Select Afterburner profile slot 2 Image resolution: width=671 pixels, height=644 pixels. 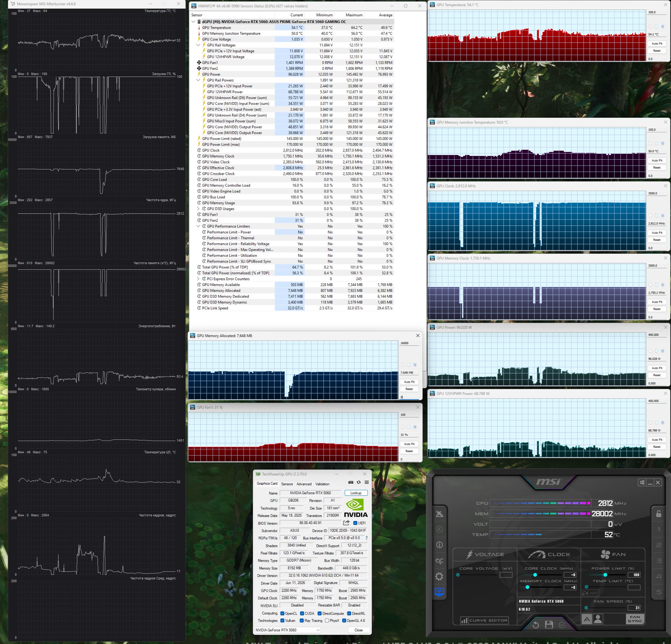[659, 545]
